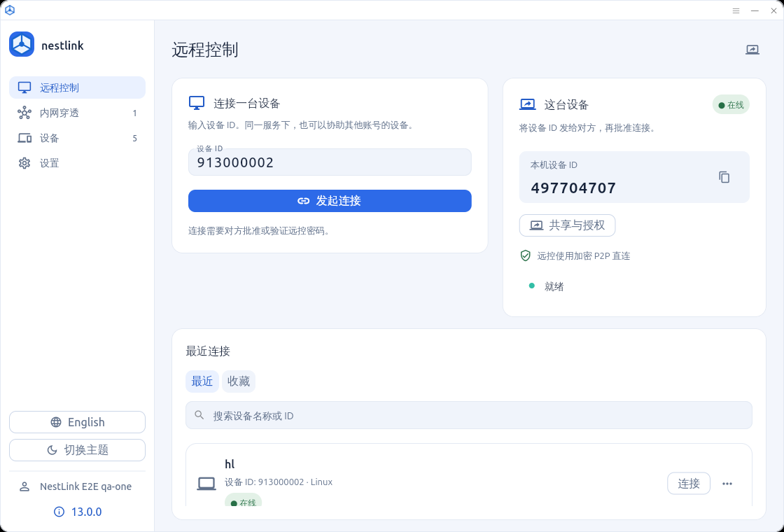784x532 pixels.
Task: Open the 内网穿透 sidebar item
Action: click(x=78, y=113)
